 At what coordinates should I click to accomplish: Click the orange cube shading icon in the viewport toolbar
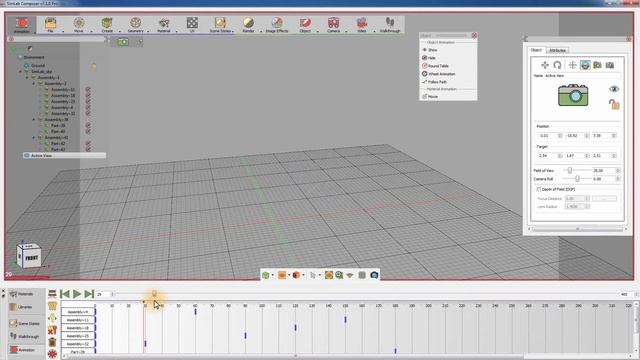(296, 275)
